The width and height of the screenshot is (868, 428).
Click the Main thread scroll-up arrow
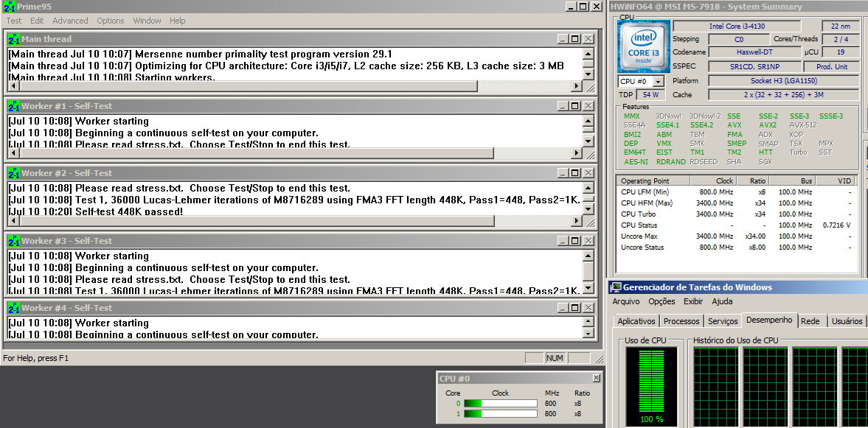click(x=588, y=54)
